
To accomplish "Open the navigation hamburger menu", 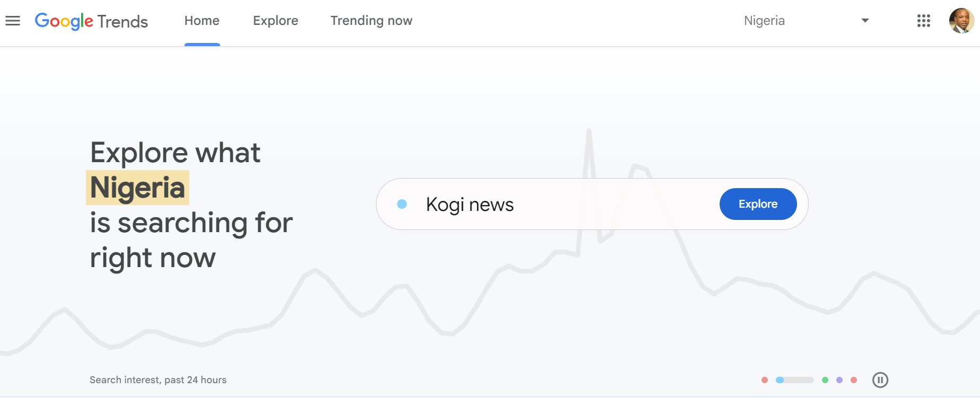I will (13, 21).
